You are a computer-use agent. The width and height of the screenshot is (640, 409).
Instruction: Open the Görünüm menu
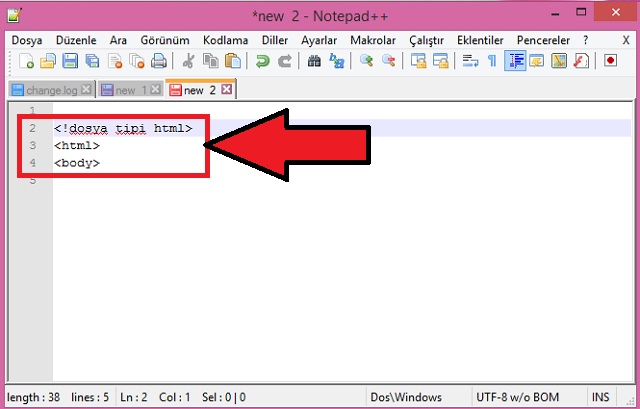165,40
